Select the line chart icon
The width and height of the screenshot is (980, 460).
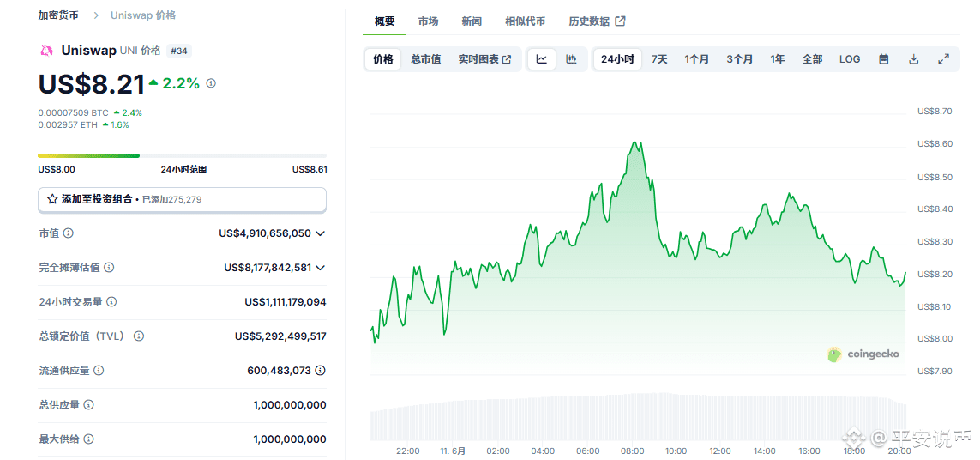[542, 59]
